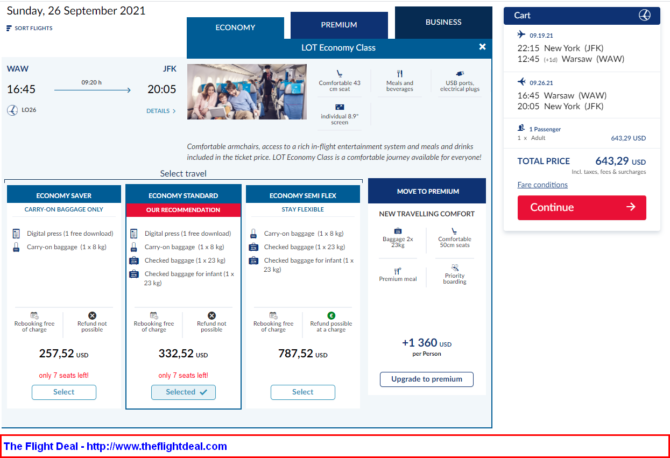Click Economy Saver refund not possible icon
The height and width of the screenshot is (458, 670).
[x=92, y=316]
